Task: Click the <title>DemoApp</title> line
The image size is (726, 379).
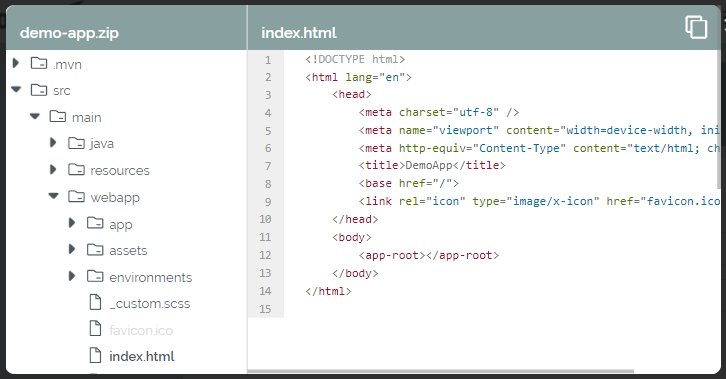Action: click(x=432, y=165)
